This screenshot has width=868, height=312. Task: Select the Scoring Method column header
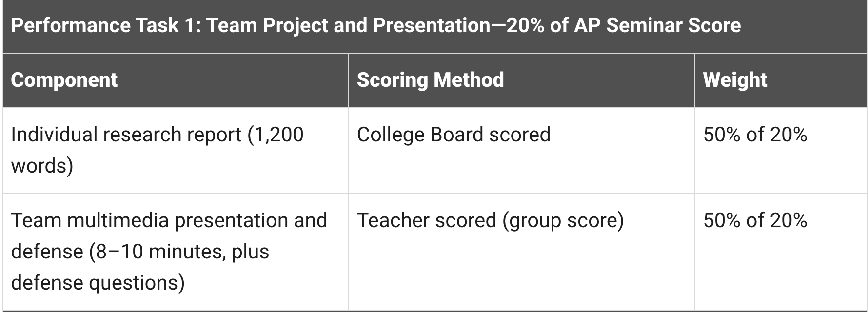click(430, 80)
